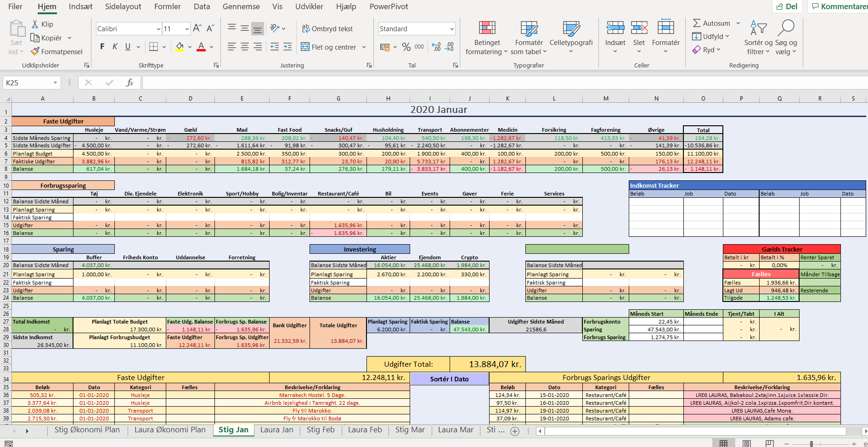
Task: Click decrease decimal places icon
Action: [x=449, y=47]
